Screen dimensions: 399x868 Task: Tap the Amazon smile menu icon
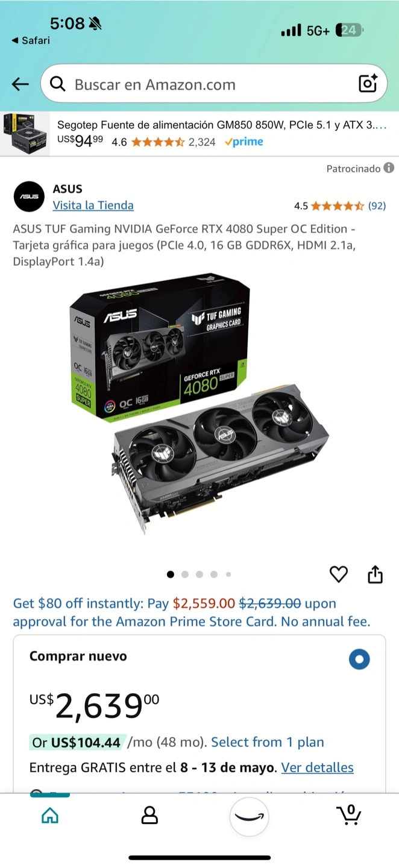pyautogui.click(x=249, y=816)
